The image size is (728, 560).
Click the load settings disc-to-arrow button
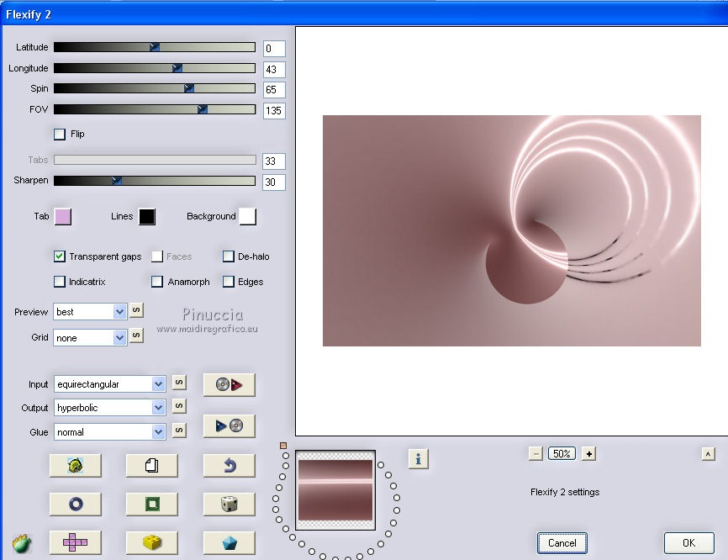pos(229,384)
